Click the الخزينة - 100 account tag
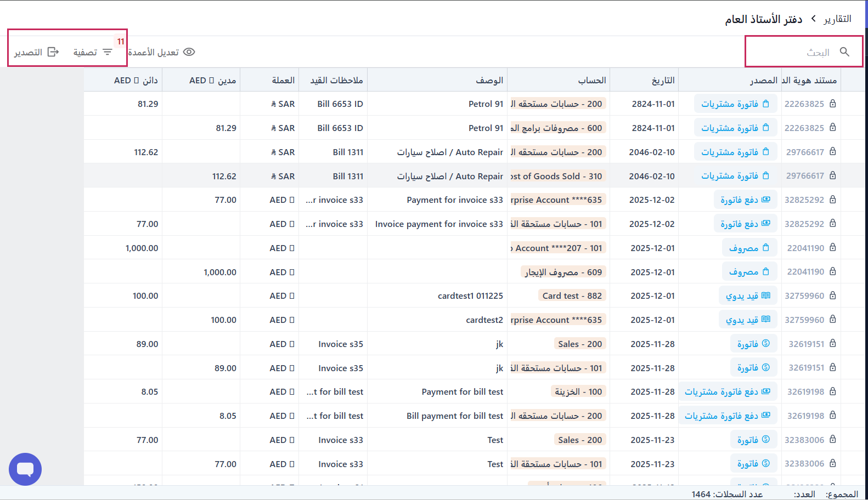Screen dimensions: 868x500 tap(578, 391)
